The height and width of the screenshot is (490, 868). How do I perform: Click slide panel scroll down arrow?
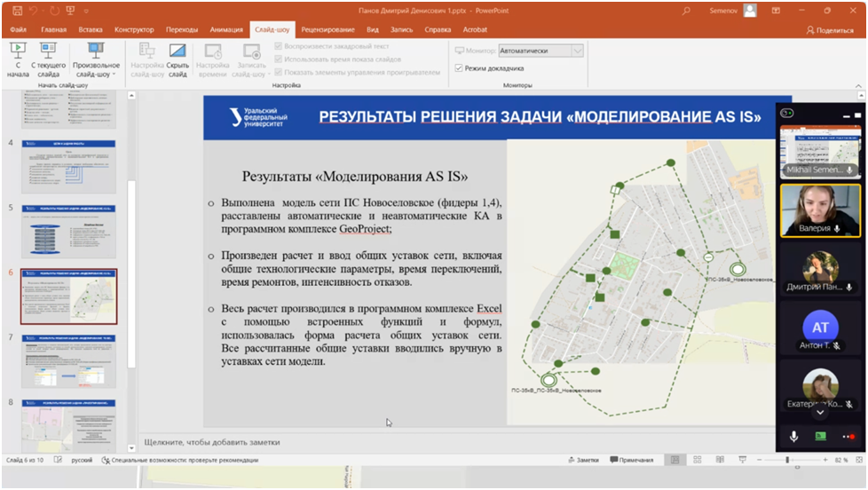tap(131, 448)
